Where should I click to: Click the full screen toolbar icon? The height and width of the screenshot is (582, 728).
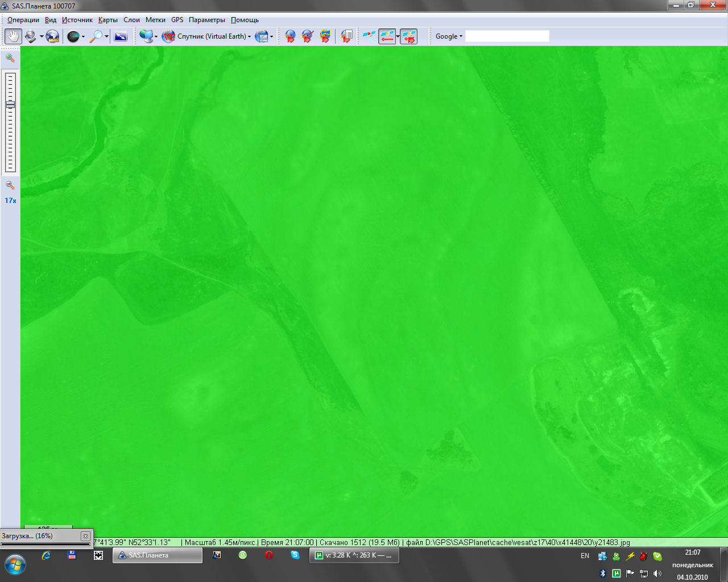121,36
